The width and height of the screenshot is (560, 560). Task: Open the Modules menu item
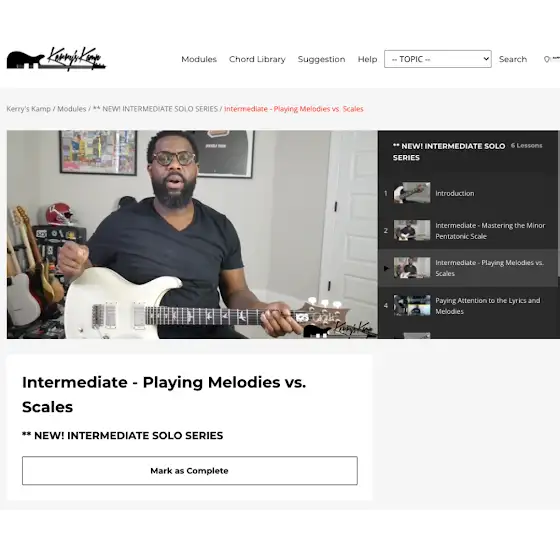(x=199, y=59)
